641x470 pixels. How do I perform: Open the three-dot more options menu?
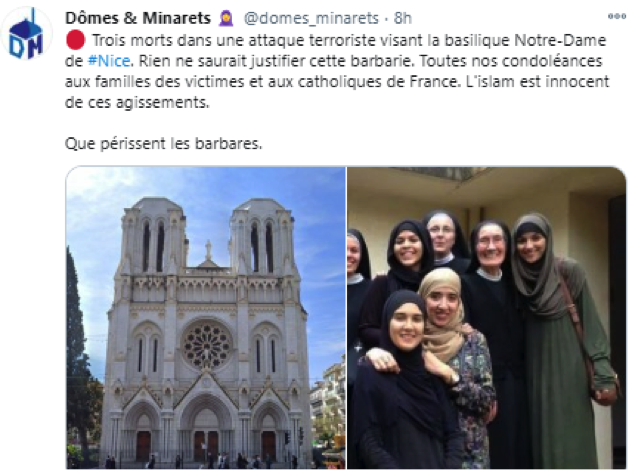(x=616, y=17)
